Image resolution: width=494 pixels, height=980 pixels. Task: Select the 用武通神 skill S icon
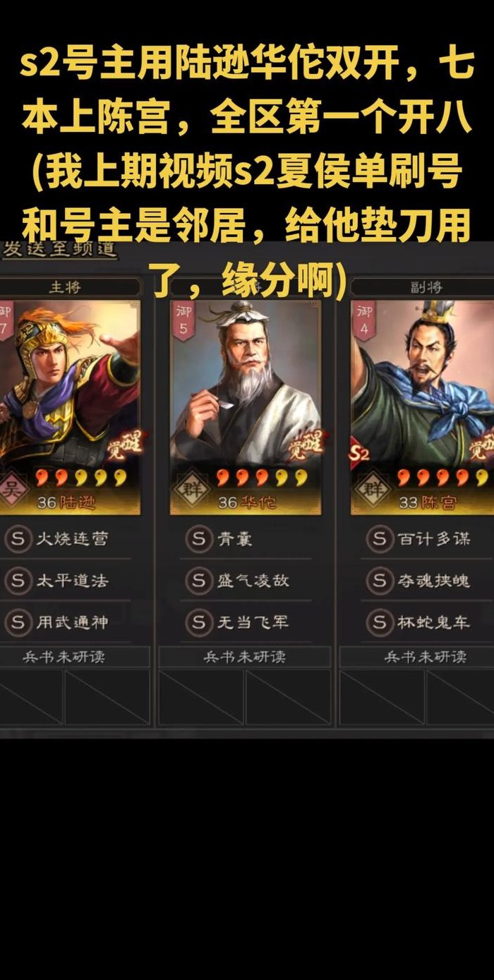[x=17, y=622]
